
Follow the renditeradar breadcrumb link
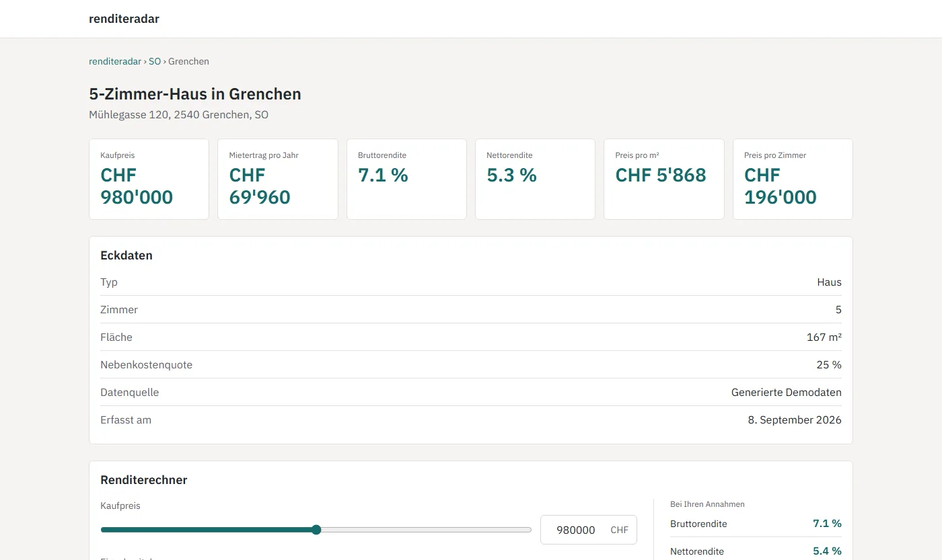pyautogui.click(x=115, y=61)
